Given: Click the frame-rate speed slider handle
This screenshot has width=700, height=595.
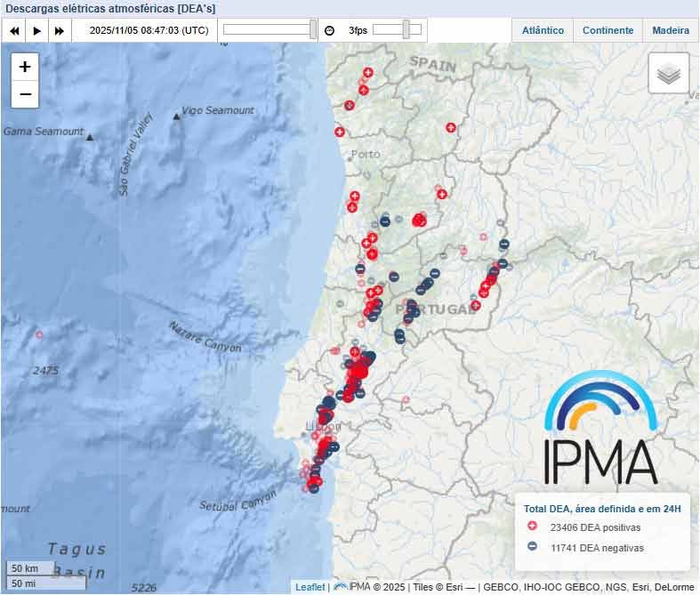Looking at the screenshot, I should [x=406, y=29].
